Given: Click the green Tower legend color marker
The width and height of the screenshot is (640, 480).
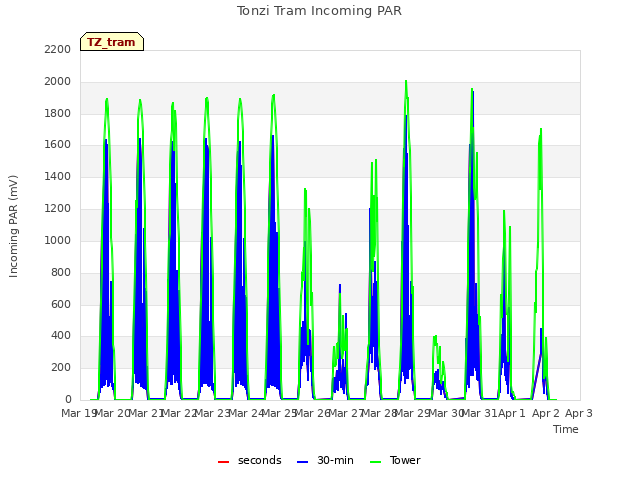Looking at the screenshot, I should point(375,462).
